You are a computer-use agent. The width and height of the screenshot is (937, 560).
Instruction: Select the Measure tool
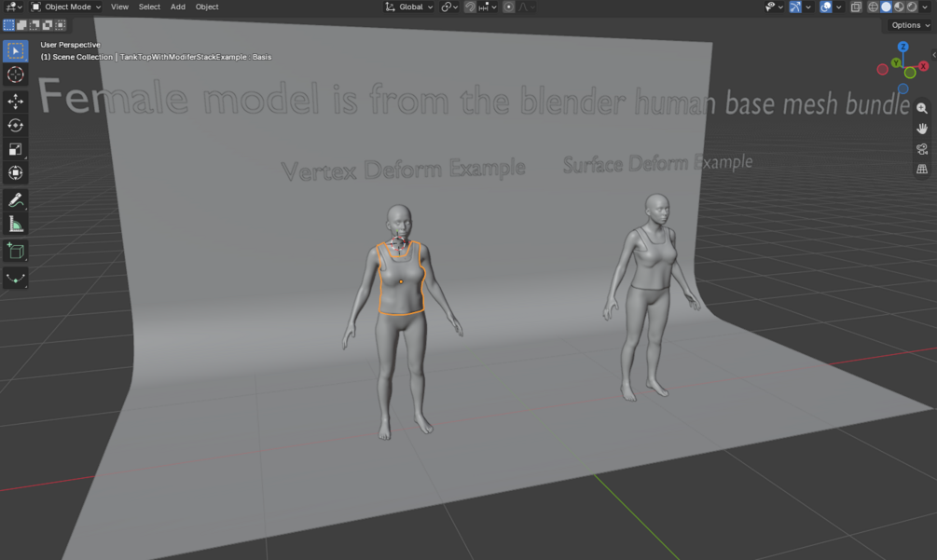click(16, 224)
